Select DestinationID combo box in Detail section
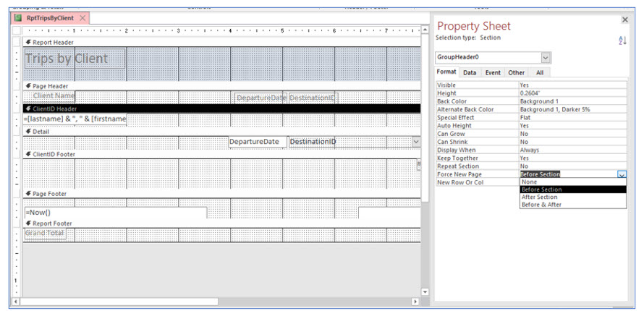This screenshot has width=644, height=311. click(x=355, y=142)
